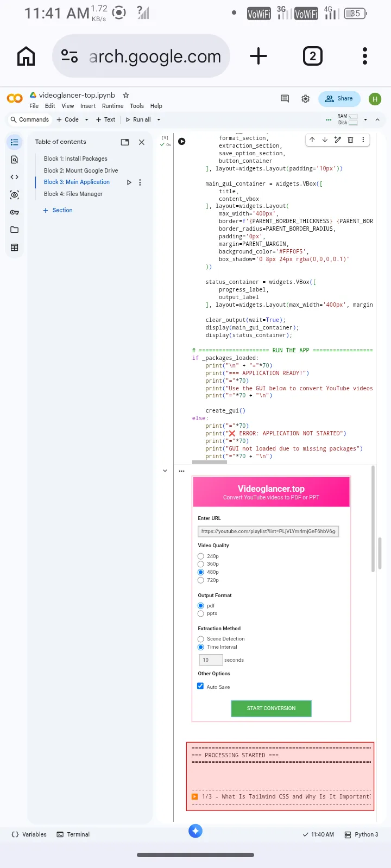Collapse the header toolbar chevron
Screen dimensions: 391x868
click(377, 120)
